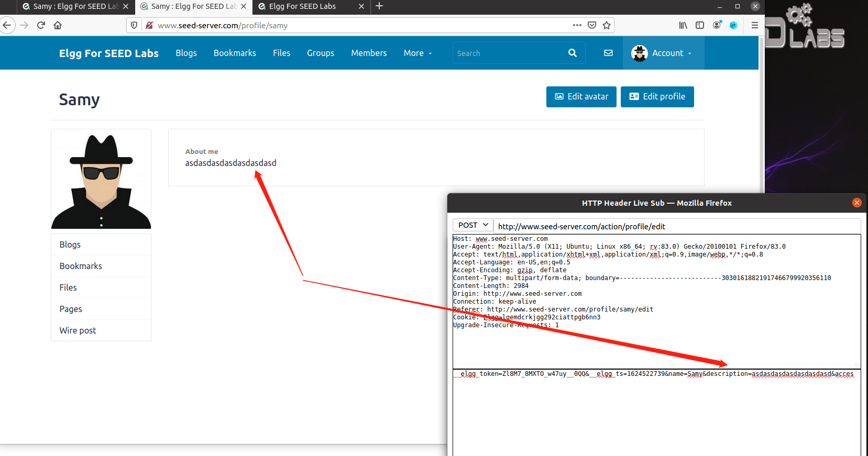The image size is (868, 456).
Task: Open a new browser tab
Action: (379, 6)
